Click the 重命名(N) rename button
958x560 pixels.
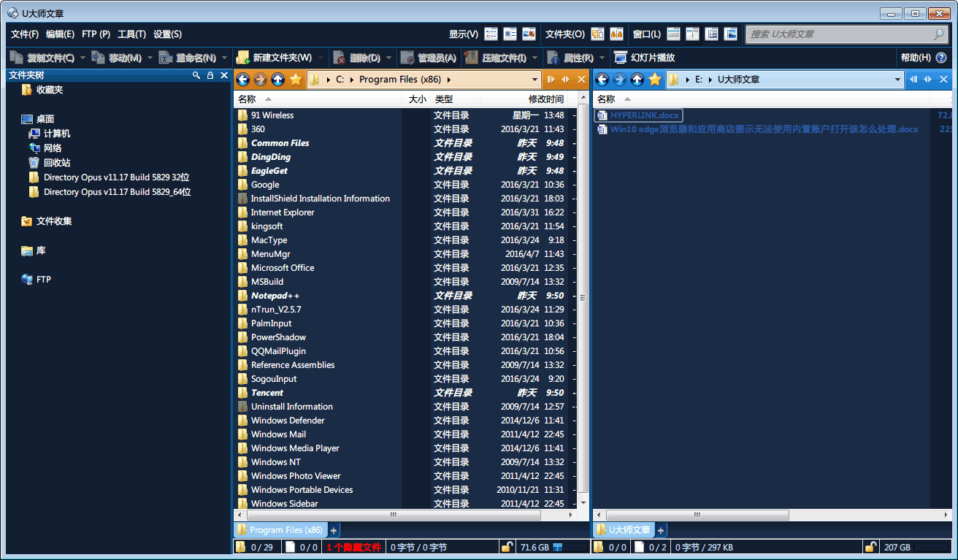point(188,58)
